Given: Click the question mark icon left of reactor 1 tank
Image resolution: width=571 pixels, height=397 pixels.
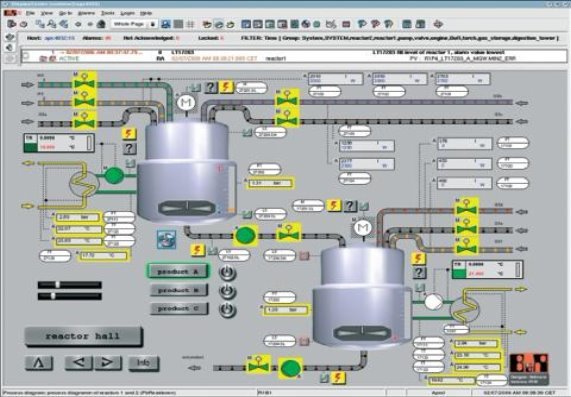Looking at the screenshot, I should tap(129, 149).
